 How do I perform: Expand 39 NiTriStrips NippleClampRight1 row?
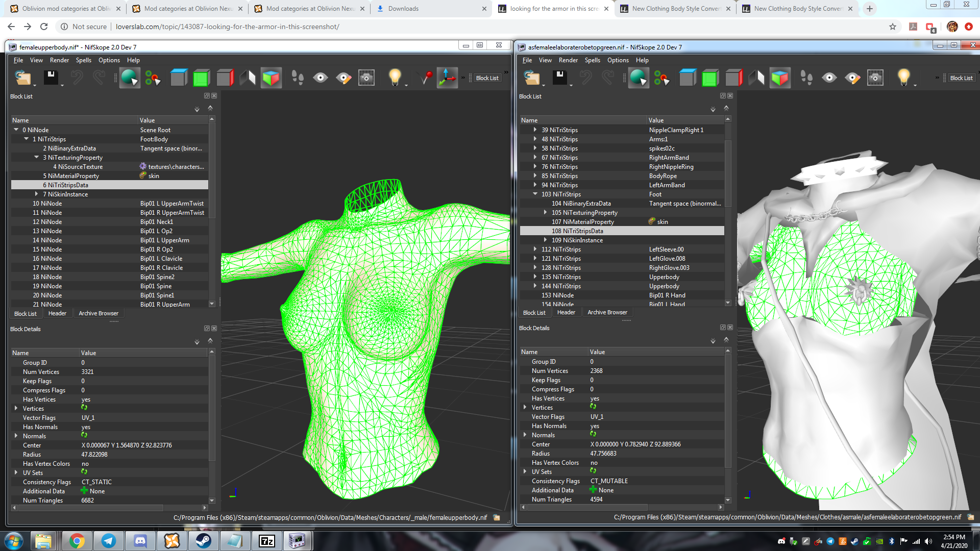pyautogui.click(x=535, y=130)
